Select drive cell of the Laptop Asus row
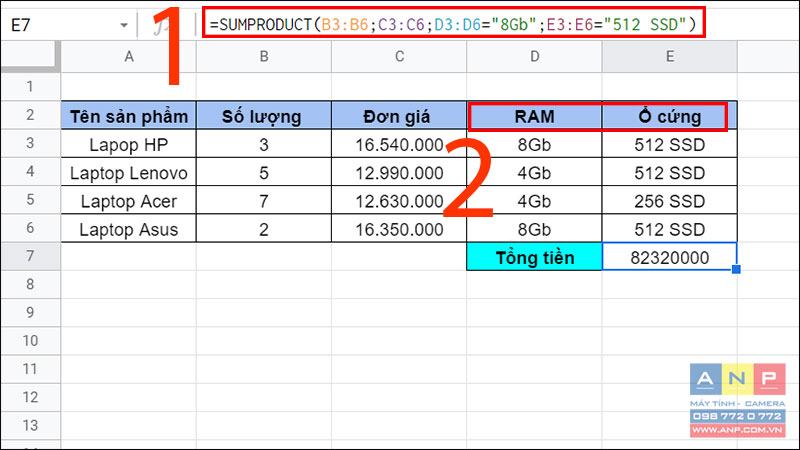800x450 pixels. (669, 229)
